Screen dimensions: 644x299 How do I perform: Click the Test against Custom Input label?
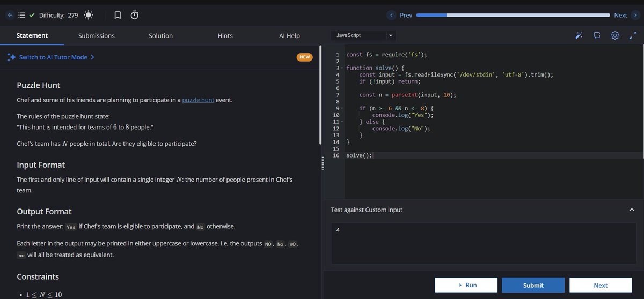pyautogui.click(x=367, y=210)
